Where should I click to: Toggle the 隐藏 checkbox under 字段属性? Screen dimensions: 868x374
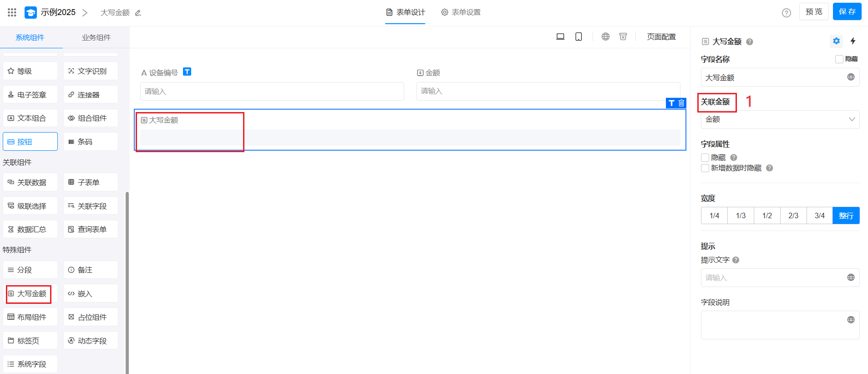(x=705, y=158)
